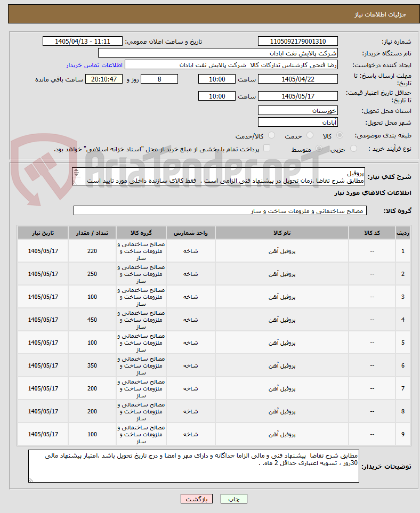Image resolution: width=420 pixels, height=513 pixels.
Task: Click the تعداد / مقدار column header
Action: click(92, 233)
